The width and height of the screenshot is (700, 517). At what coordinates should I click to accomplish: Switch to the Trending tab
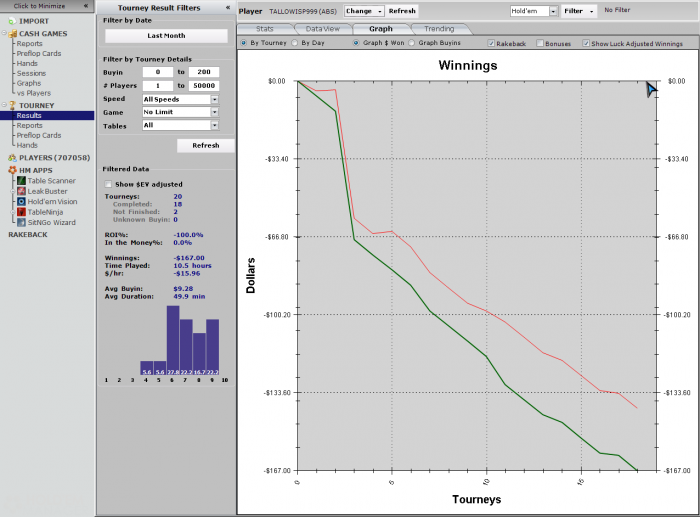[x=438, y=29]
